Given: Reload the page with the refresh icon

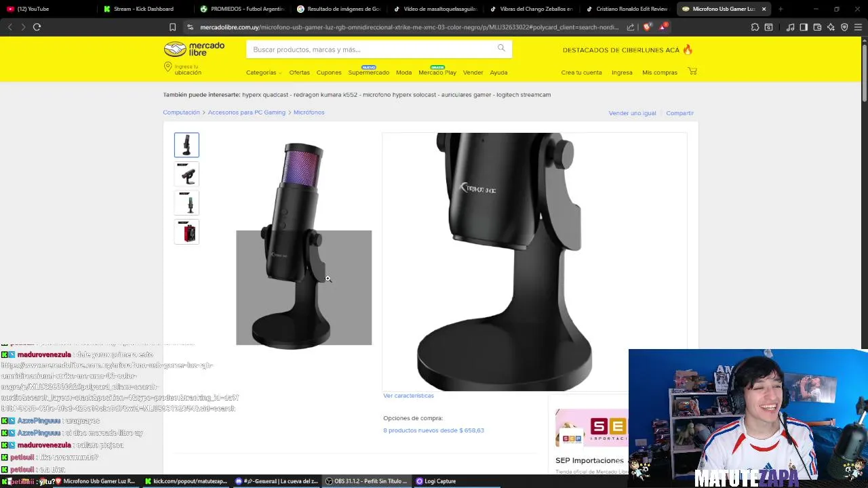Looking at the screenshot, I should (x=37, y=27).
